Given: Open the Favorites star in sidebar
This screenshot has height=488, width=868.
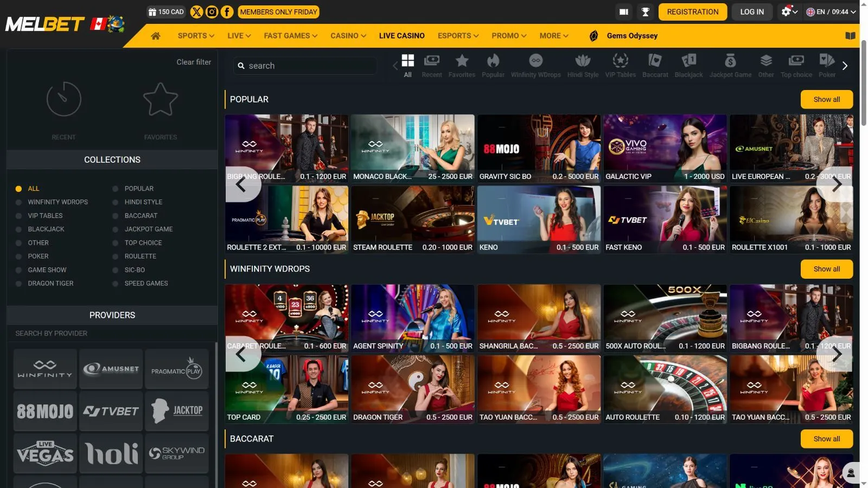Looking at the screenshot, I should [161, 99].
